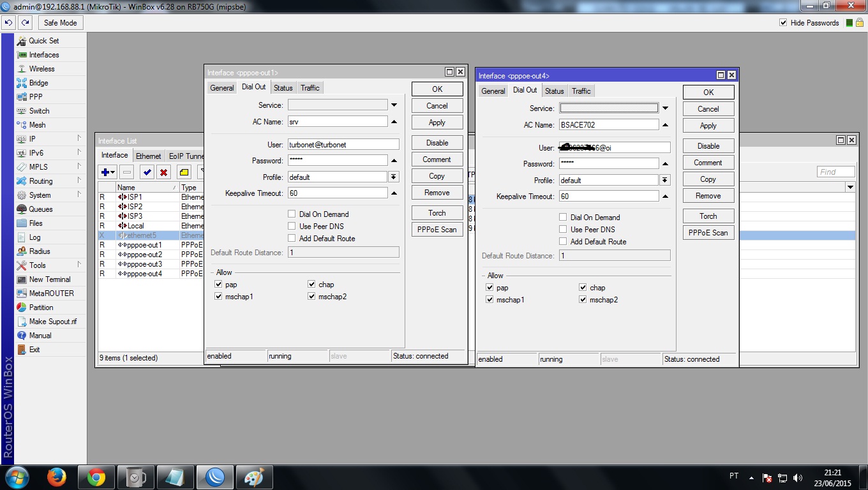Screen dimensions: 868x490
Task: Open Profile dropdown in pppoe-out1 window
Action: pyautogui.click(x=394, y=177)
